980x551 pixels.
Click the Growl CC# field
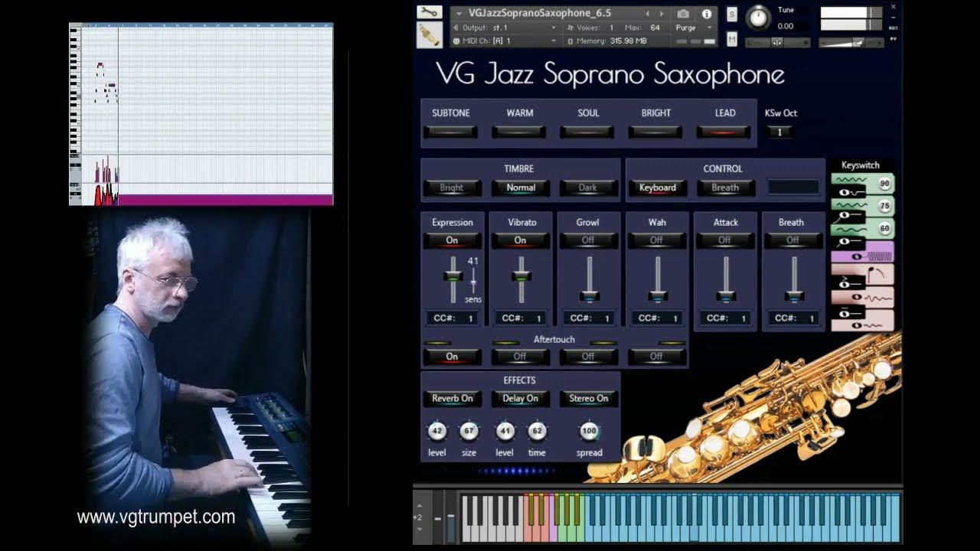[x=589, y=318]
